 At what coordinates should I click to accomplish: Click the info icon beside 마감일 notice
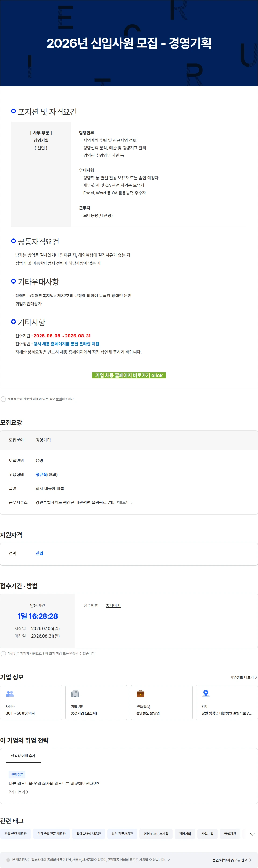3,653
